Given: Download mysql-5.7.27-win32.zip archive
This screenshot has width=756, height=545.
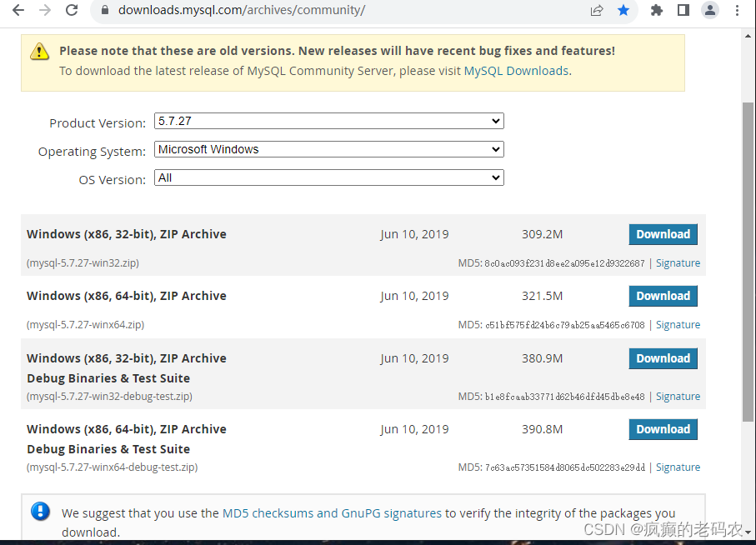Looking at the screenshot, I should point(663,234).
